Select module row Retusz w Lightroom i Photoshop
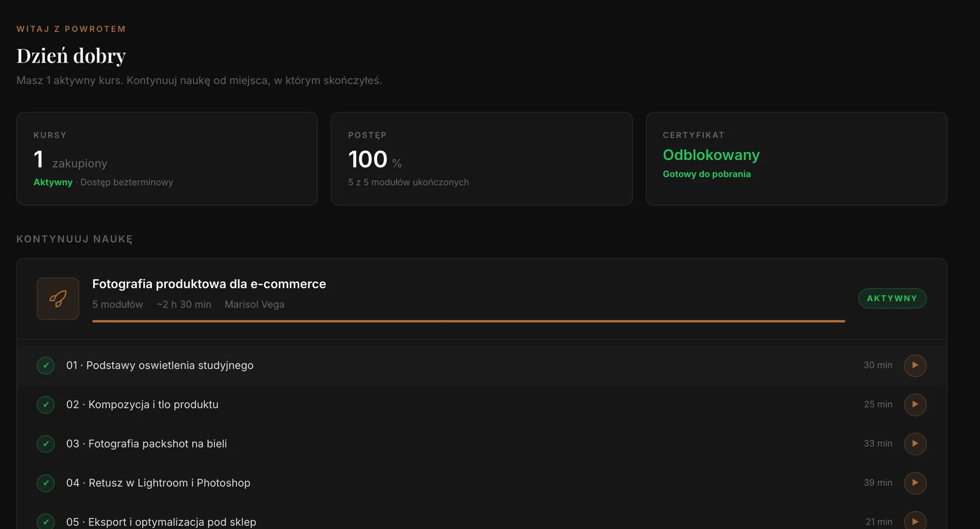 [482, 483]
